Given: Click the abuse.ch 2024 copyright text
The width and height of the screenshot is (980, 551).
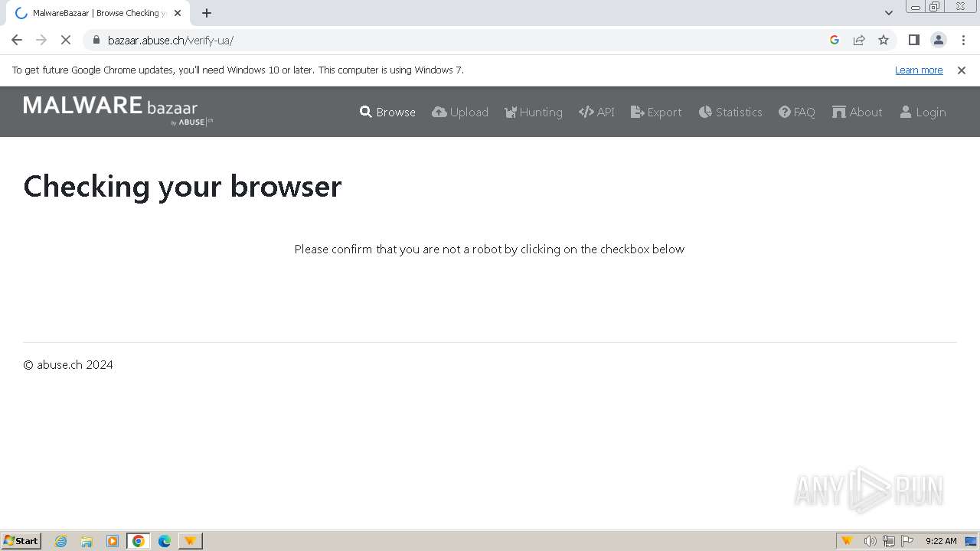Looking at the screenshot, I should point(68,364).
